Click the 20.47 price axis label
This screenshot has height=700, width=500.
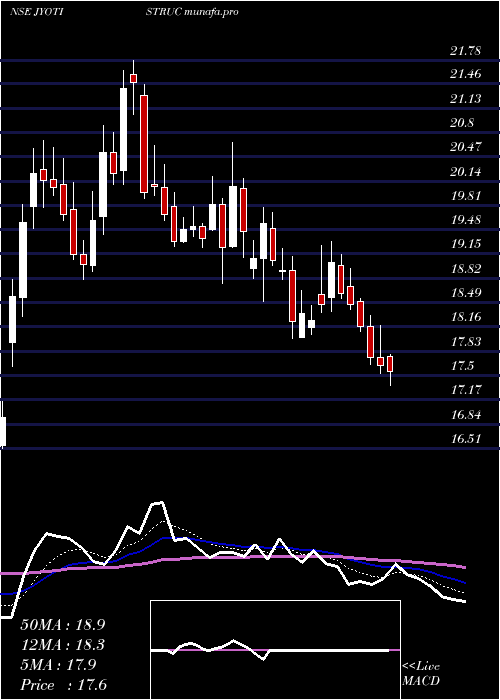(x=466, y=147)
